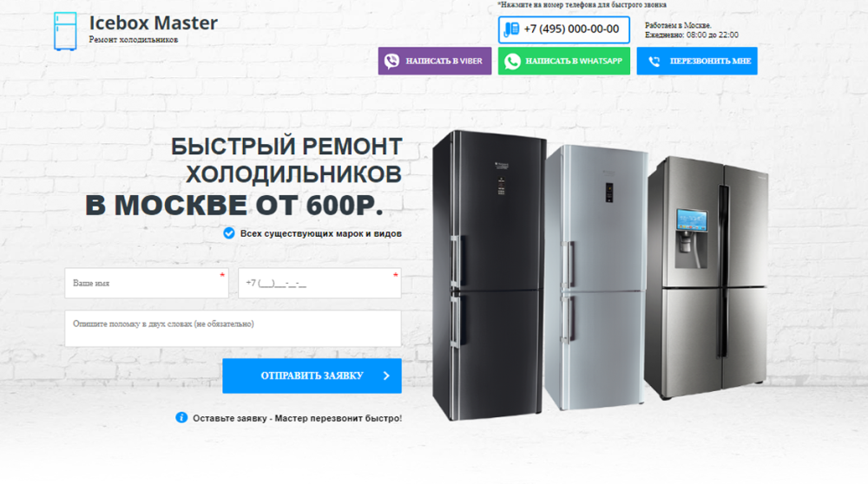Image resolution: width=868 pixels, height=484 pixels.
Task: Click the Viber icon in purple button
Action: (x=392, y=61)
